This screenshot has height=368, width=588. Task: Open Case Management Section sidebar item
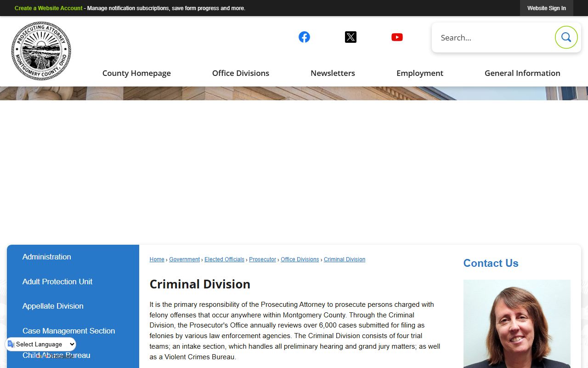point(73,331)
